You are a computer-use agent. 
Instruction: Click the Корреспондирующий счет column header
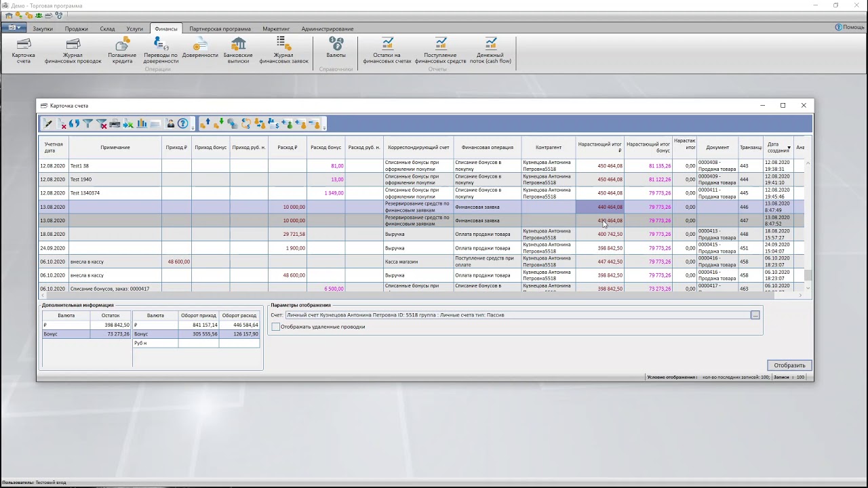[x=418, y=147]
